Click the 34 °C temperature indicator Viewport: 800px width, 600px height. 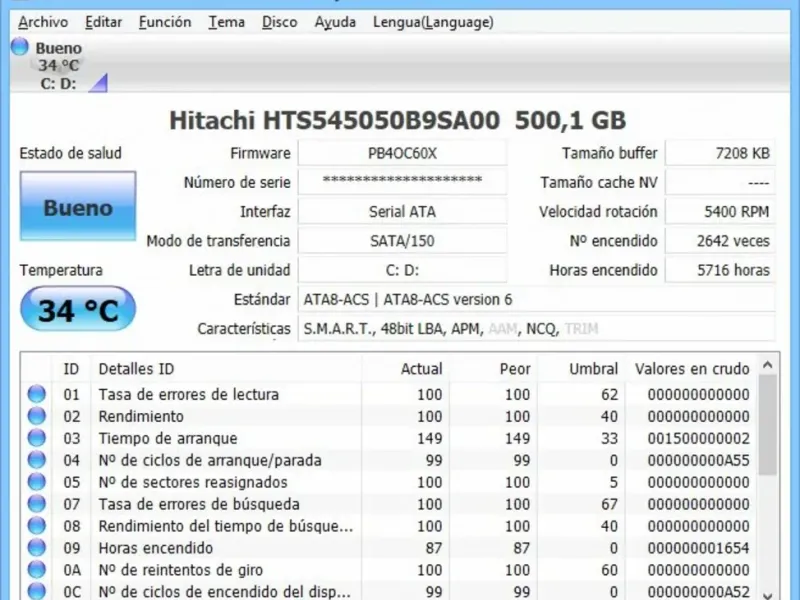(78, 309)
